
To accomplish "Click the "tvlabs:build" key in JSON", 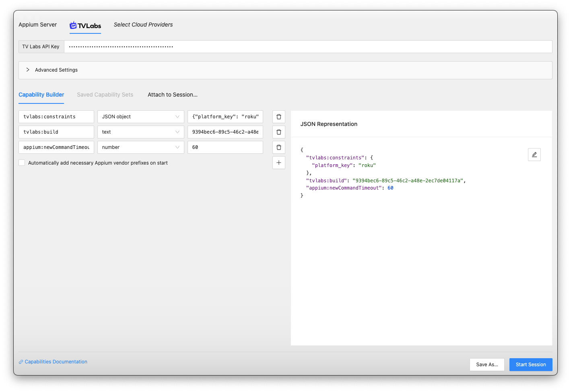I will [x=326, y=181].
